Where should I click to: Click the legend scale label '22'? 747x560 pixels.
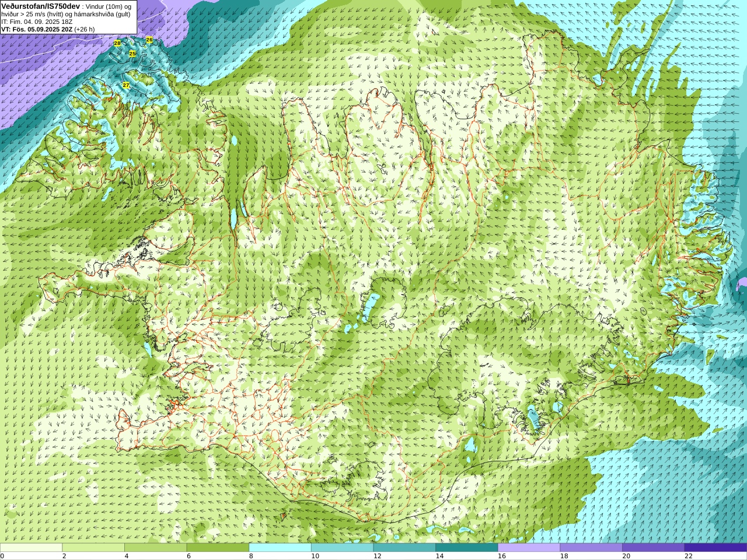click(689, 556)
